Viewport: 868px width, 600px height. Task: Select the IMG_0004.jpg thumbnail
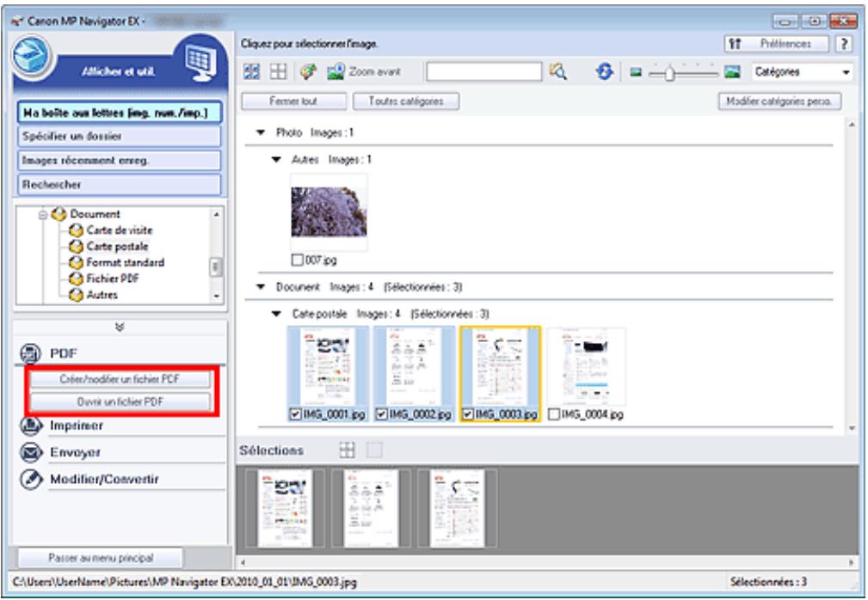pos(586,367)
